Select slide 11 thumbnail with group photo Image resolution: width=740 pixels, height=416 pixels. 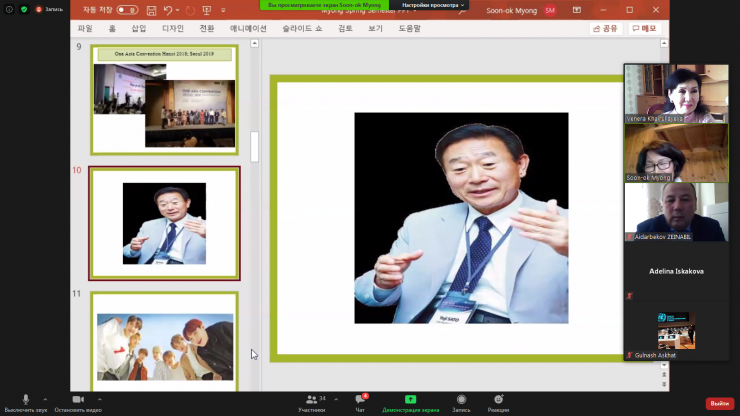point(164,342)
